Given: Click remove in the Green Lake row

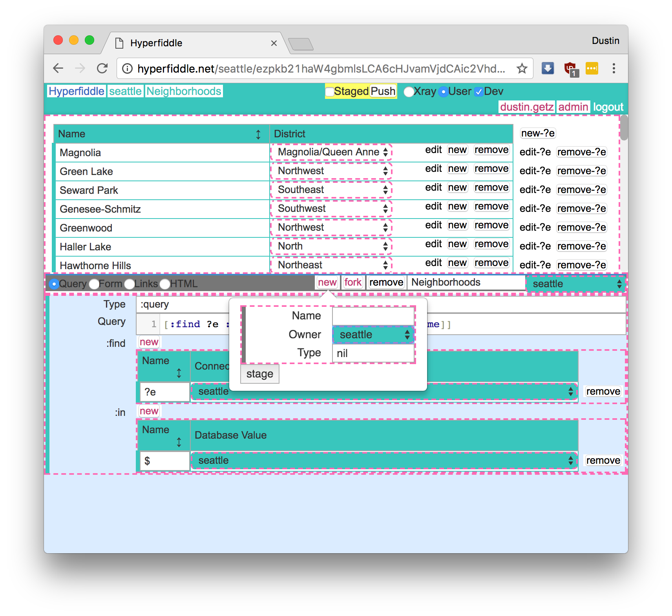Looking at the screenshot, I should (491, 169).
